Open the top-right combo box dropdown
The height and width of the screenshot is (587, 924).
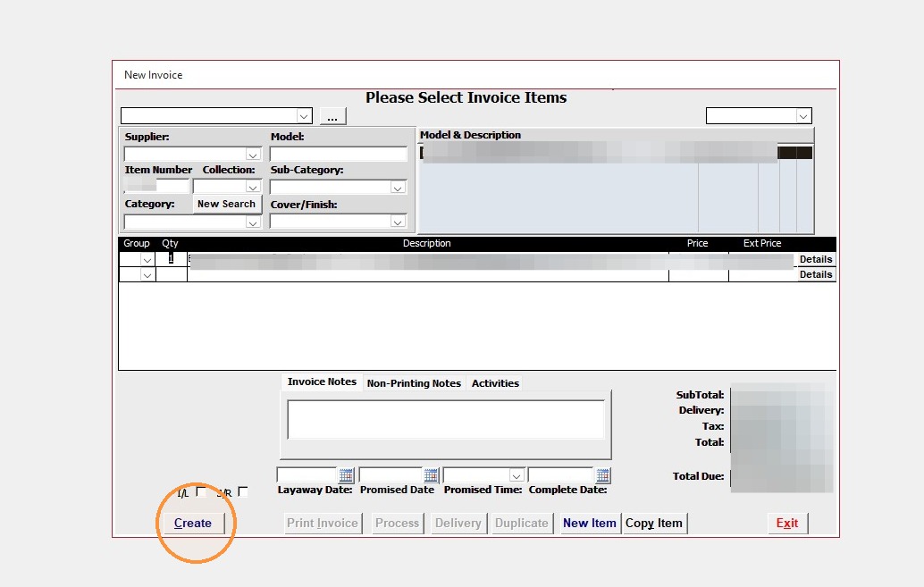(x=803, y=116)
